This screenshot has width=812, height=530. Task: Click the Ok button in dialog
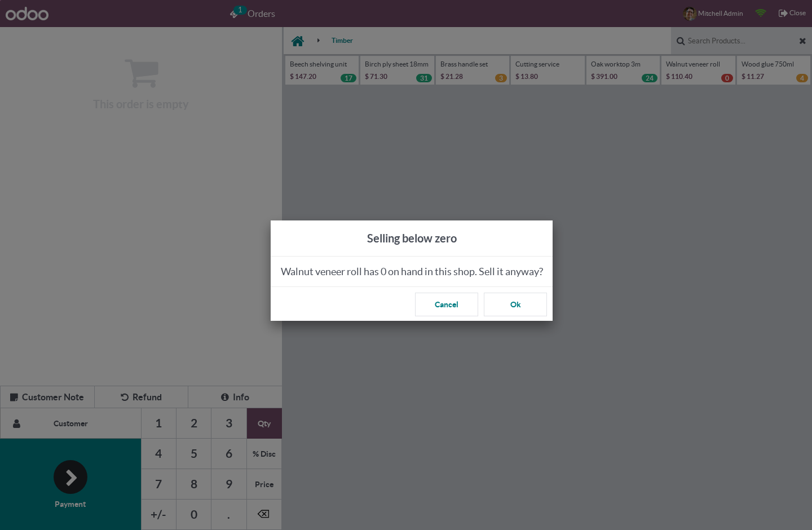click(x=515, y=304)
